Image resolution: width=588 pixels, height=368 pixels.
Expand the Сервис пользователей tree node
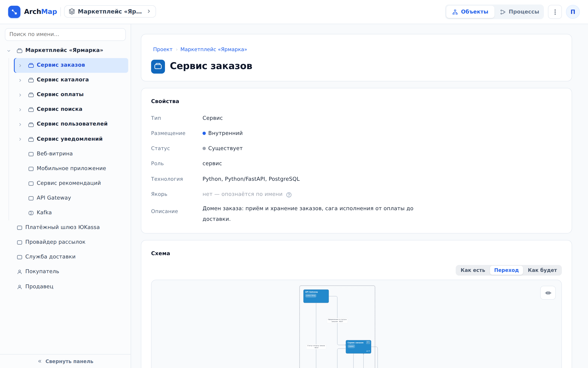pyautogui.click(x=20, y=124)
